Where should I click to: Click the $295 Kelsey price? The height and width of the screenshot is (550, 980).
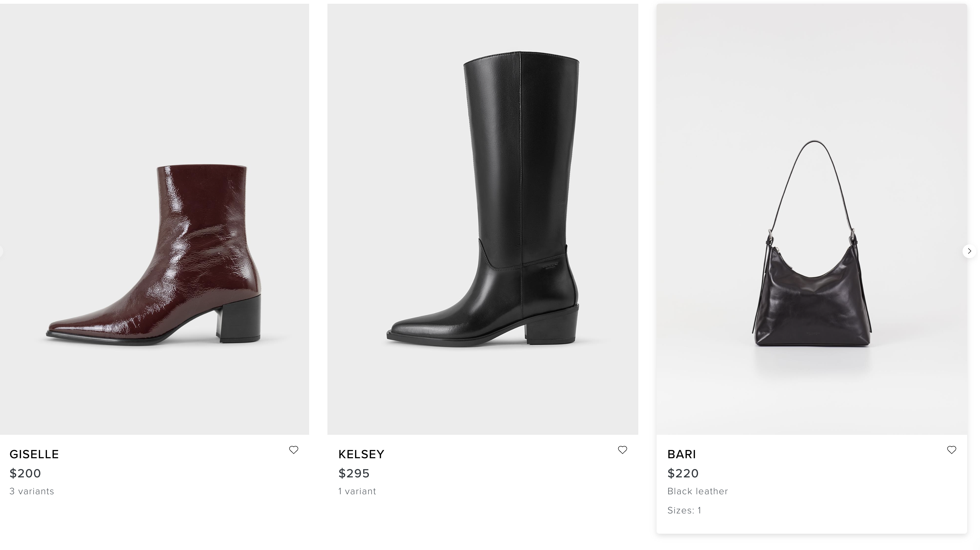coord(354,473)
